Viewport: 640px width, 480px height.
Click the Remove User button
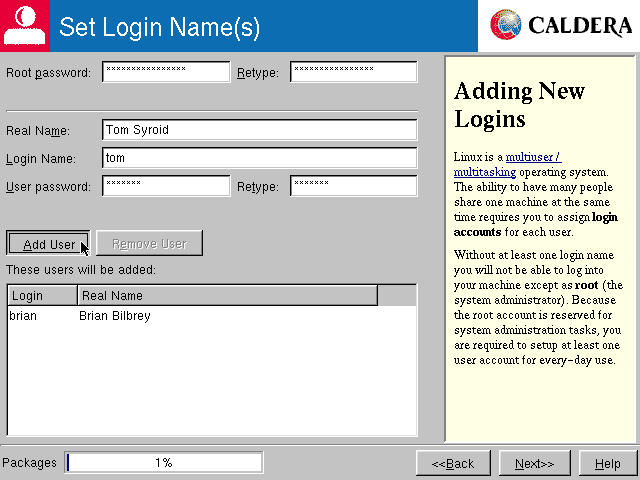click(149, 244)
